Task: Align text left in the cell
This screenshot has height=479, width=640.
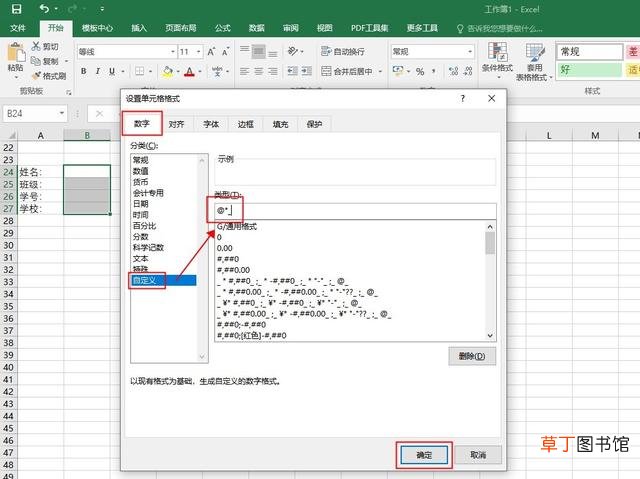Action: [244, 71]
